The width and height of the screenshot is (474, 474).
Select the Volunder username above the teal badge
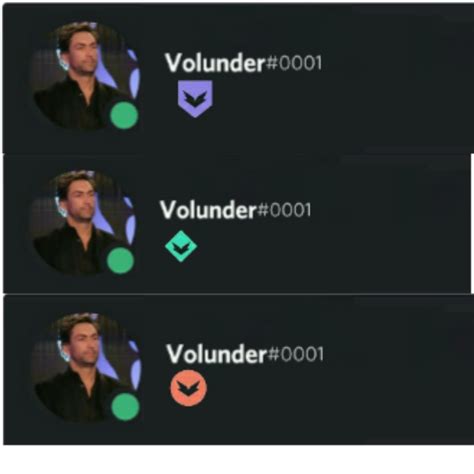pos(208,210)
